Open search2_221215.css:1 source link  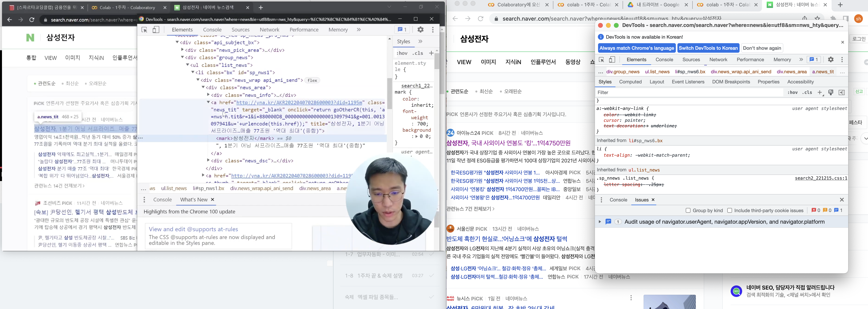tap(821, 178)
